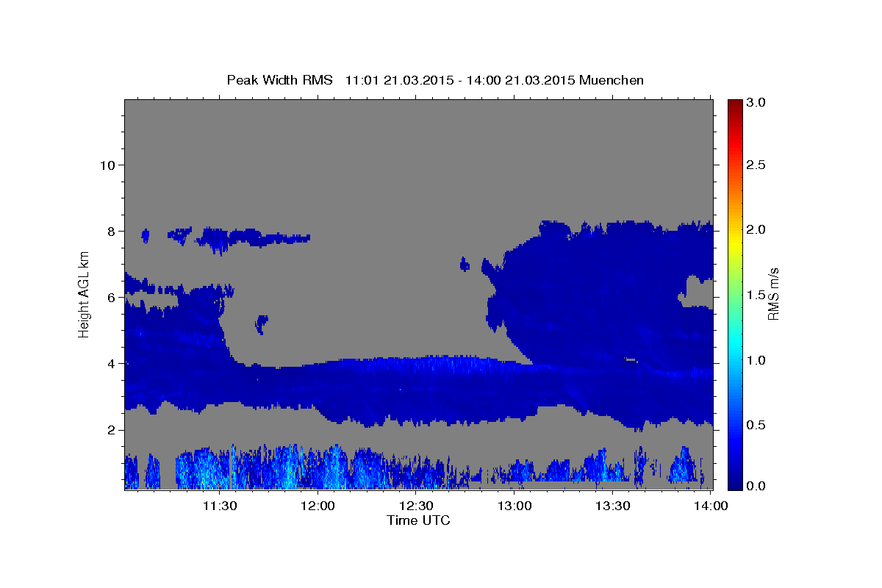Click the colorbar value 0.0
882x588 pixels.
point(757,487)
